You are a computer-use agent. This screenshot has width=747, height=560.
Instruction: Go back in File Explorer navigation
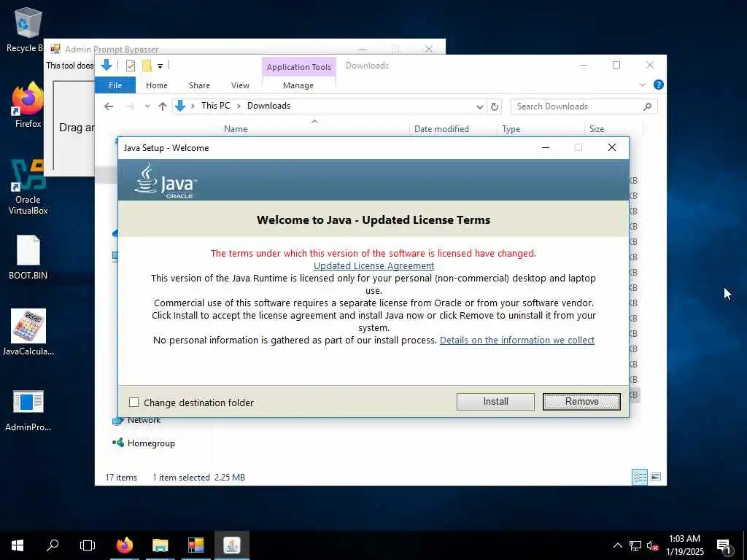pyautogui.click(x=109, y=106)
